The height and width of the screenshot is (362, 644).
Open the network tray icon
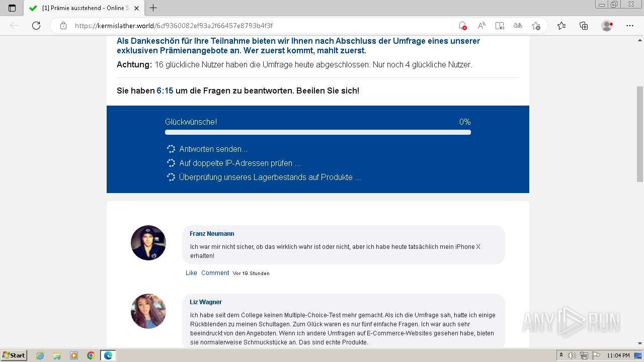[584, 355]
